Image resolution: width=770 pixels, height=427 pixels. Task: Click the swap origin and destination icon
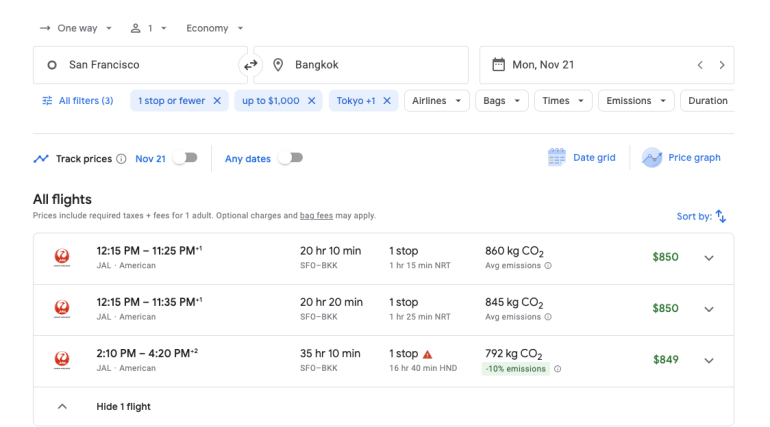point(250,65)
